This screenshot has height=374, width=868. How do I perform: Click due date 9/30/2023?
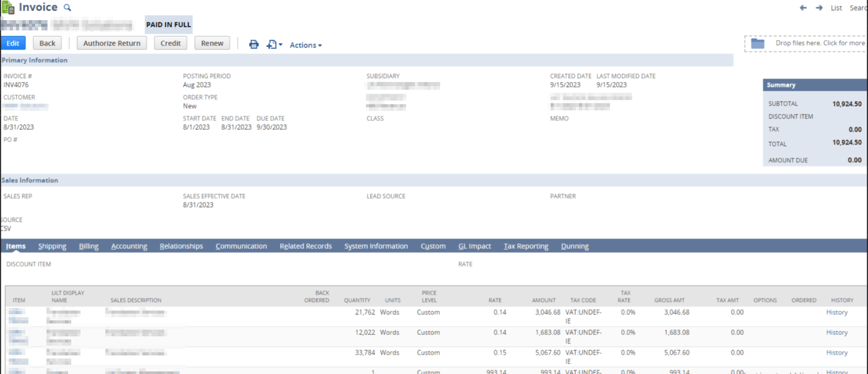click(x=271, y=127)
